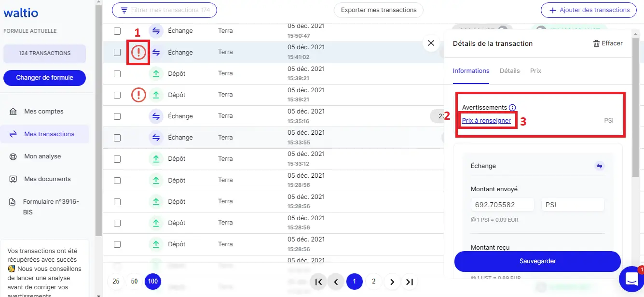The height and width of the screenshot is (297, 644).
Task: Go to the next transactions page
Action: click(392, 282)
